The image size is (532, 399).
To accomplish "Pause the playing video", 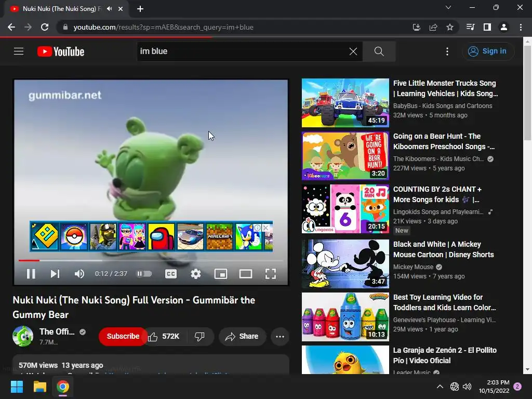I will (31, 273).
